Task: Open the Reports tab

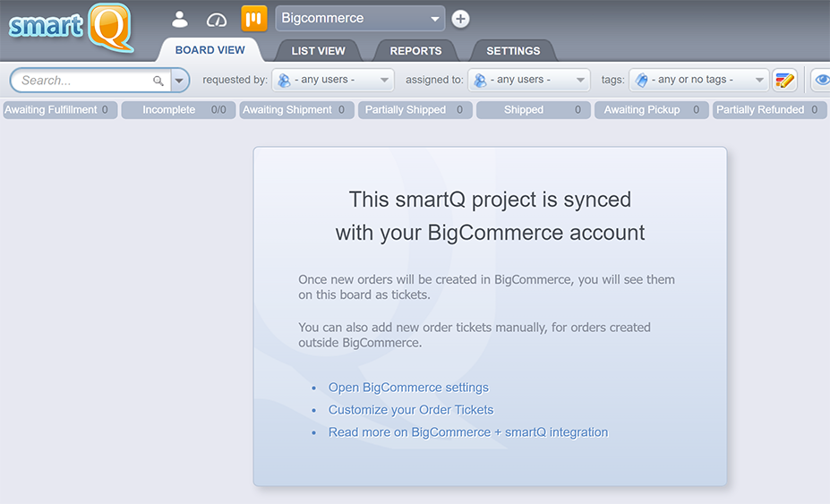Action: tap(415, 51)
